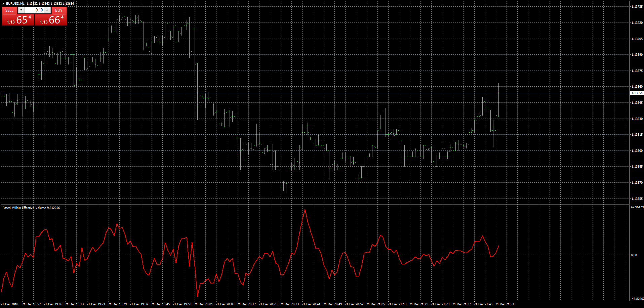
Task: Click time axis label 21 Dec 2018
Action: click(x=10, y=304)
